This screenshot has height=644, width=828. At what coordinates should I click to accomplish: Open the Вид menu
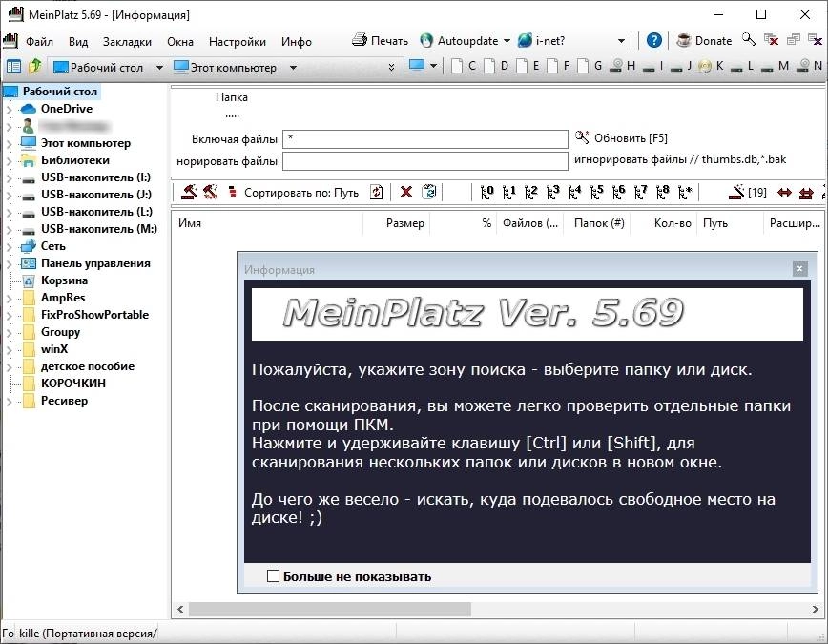[78, 41]
